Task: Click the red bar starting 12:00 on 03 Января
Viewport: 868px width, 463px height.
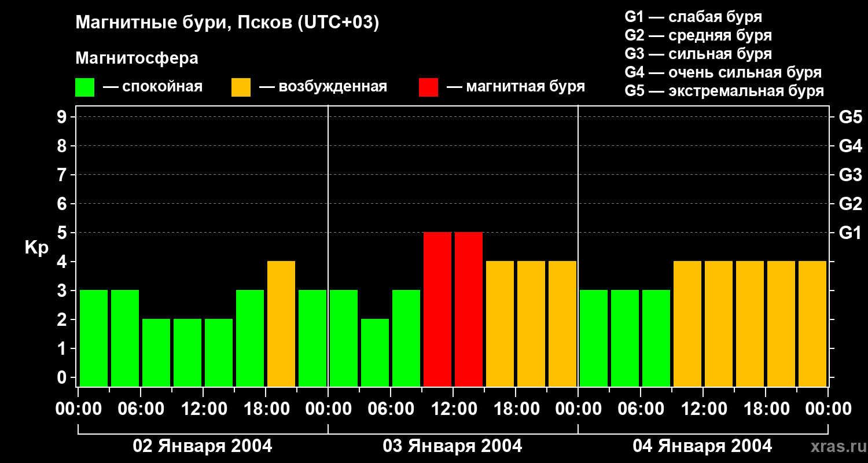Action: 469,309
